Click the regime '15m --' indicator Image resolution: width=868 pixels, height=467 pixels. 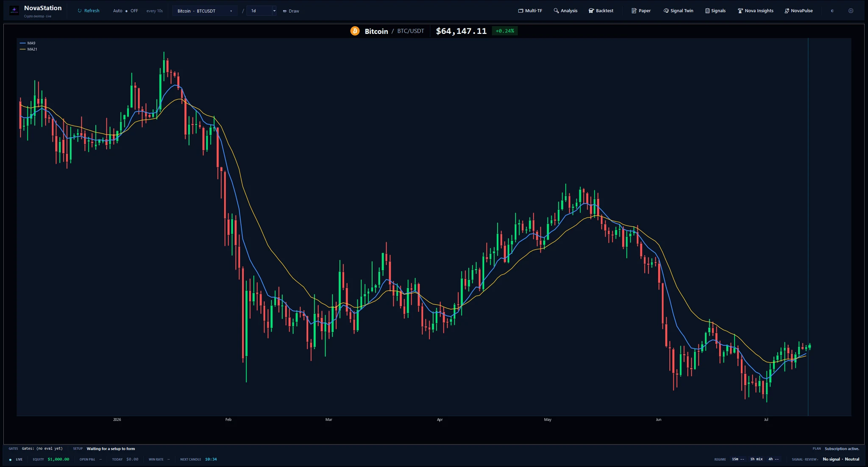(x=738, y=460)
